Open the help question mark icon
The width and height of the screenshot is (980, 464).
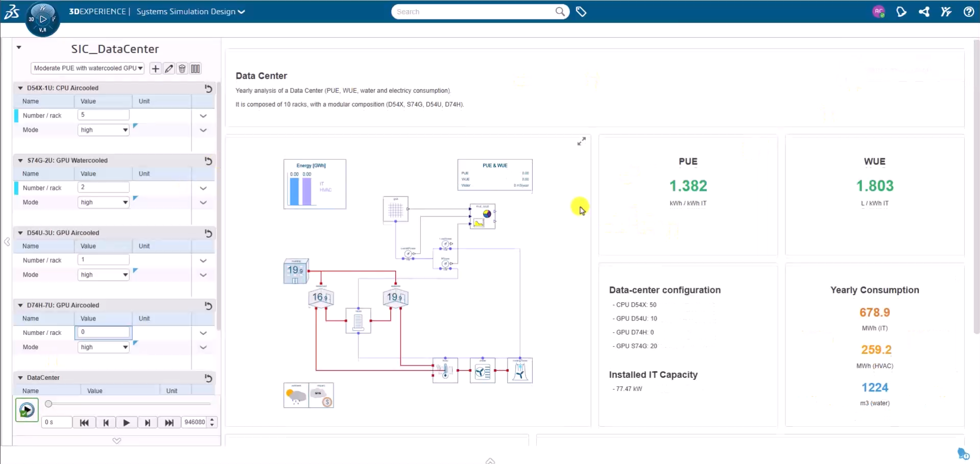(968, 12)
